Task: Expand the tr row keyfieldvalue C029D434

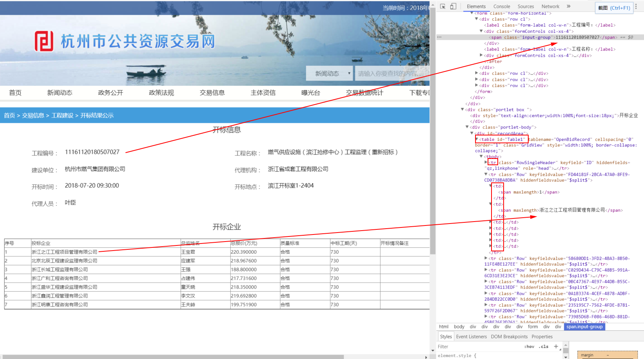Action: coord(486,270)
